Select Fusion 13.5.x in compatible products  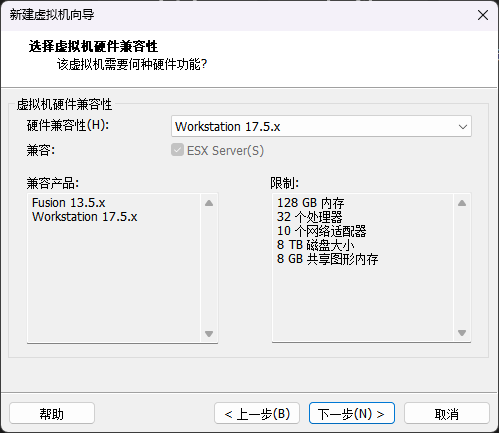(x=69, y=203)
